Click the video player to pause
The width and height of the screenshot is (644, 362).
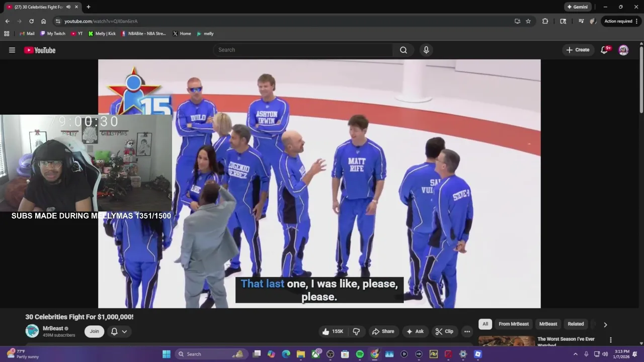pos(319,184)
